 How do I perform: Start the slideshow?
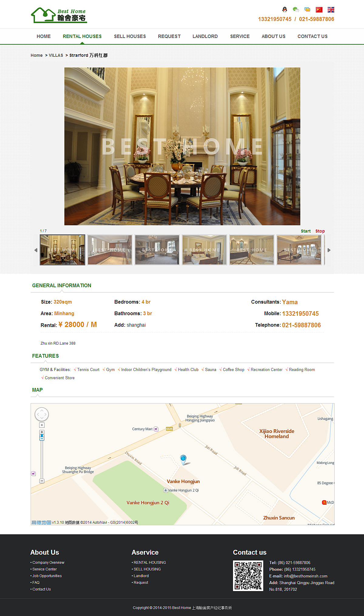306,231
